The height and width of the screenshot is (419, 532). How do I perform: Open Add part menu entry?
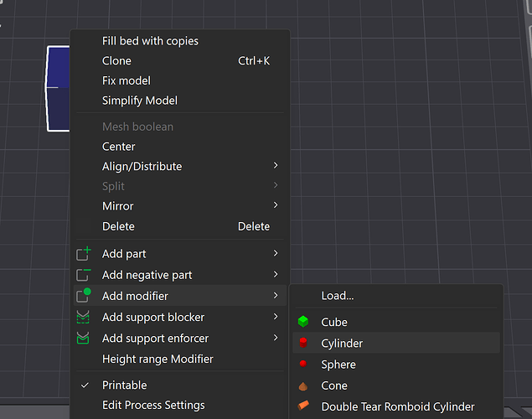click(x=180, y=254)
